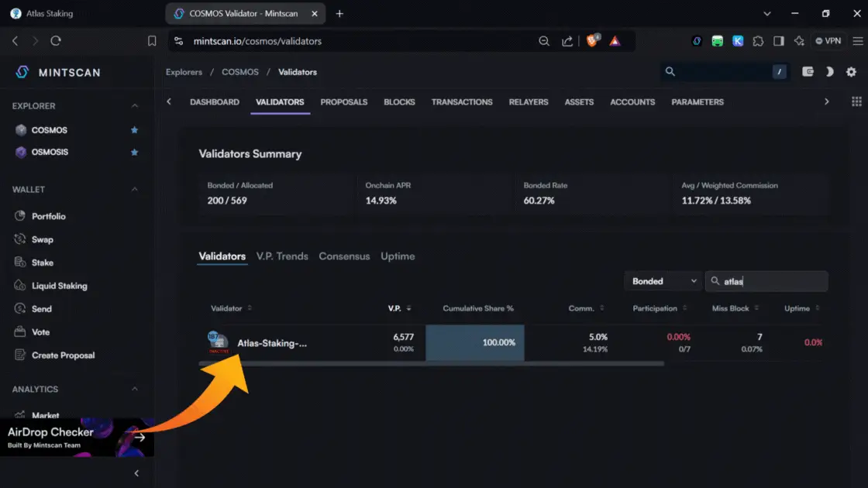The height and width of the screenshot is (488, 868).
Task: Toggle dark mode moon icon
Action: tap(829, 72)
